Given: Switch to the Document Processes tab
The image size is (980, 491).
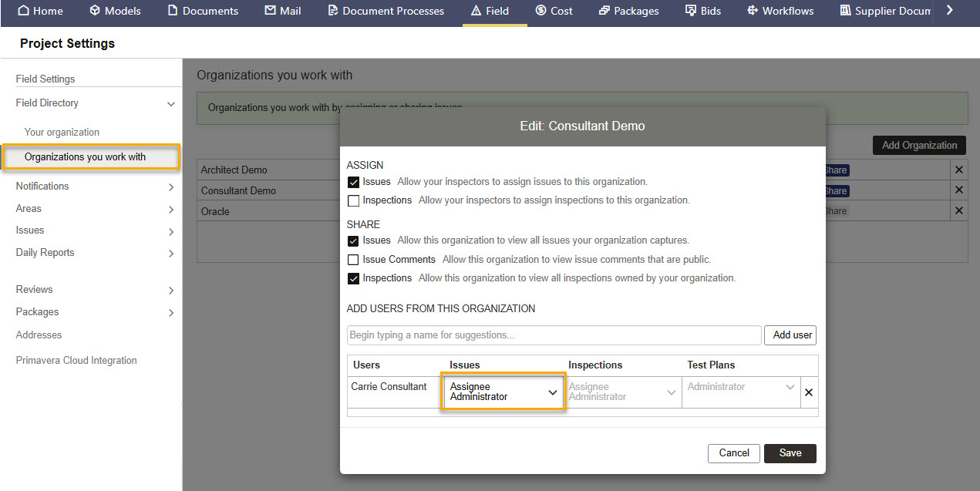Looking at the screenshot, I should [x=386, y=11].
